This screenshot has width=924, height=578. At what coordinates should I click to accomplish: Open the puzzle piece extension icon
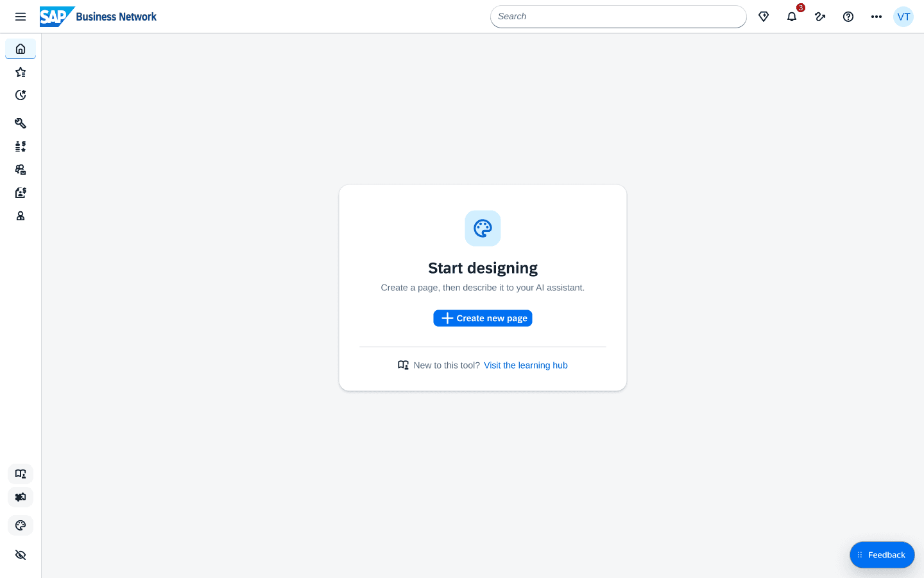coord(21,497)
